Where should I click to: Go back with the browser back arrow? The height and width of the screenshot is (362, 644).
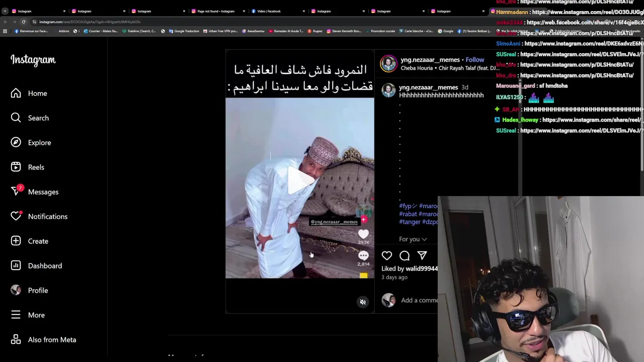(5, 22)
